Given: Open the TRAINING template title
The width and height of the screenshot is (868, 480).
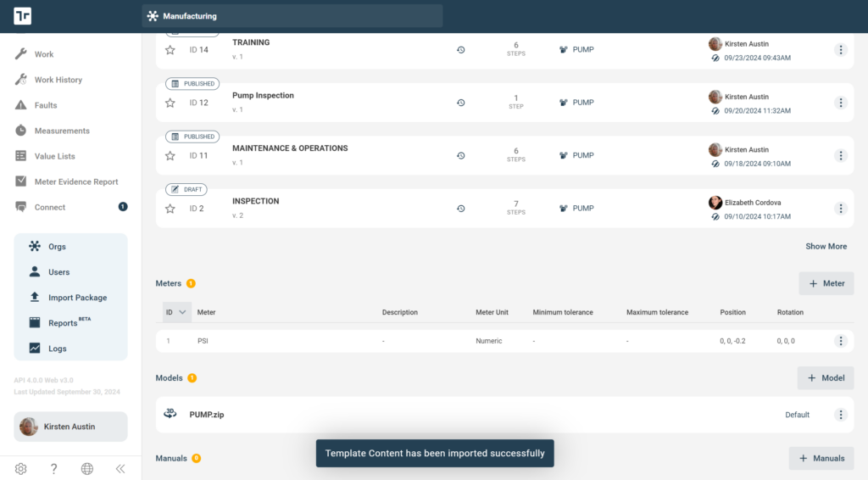Looking at the screenshot, I should (x=251, y=42).
